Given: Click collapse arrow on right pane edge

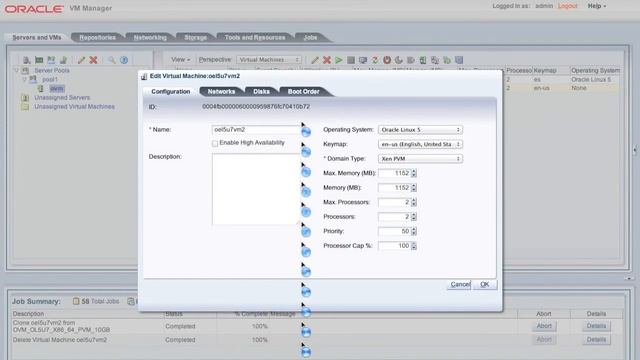Looking at the screenshot, I should coord(635,150).
